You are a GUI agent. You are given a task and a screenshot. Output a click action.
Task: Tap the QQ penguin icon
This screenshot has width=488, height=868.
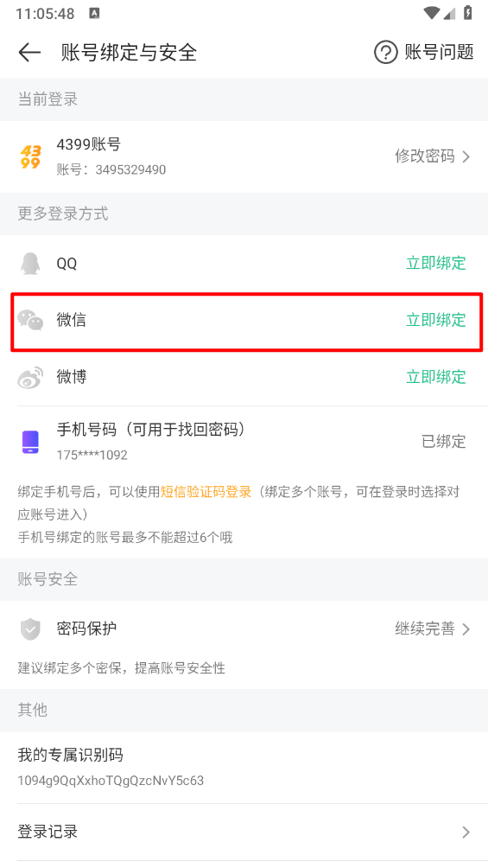coord(30,264)
